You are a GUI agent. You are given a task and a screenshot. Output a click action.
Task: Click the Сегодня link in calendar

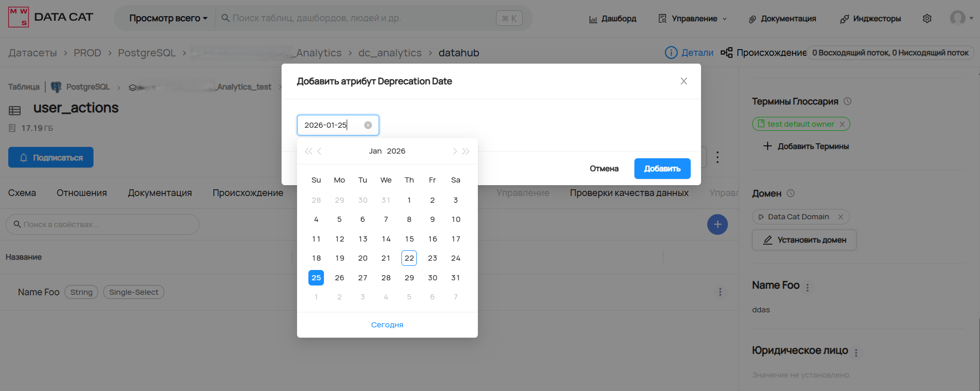pyautogui.click(x=387, y=325)
